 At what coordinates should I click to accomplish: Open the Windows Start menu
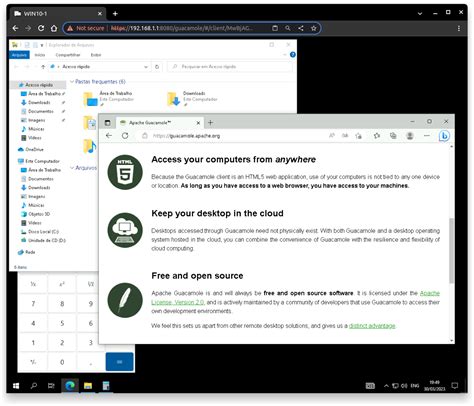click(x=16, y=386)
